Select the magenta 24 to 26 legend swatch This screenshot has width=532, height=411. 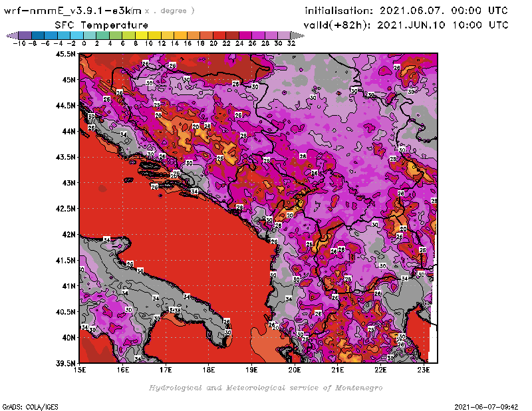[x=245, y=35]
